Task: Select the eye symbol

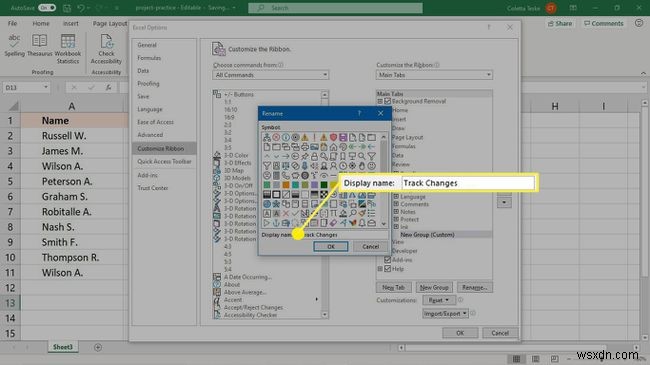Action: click(324, 175)
